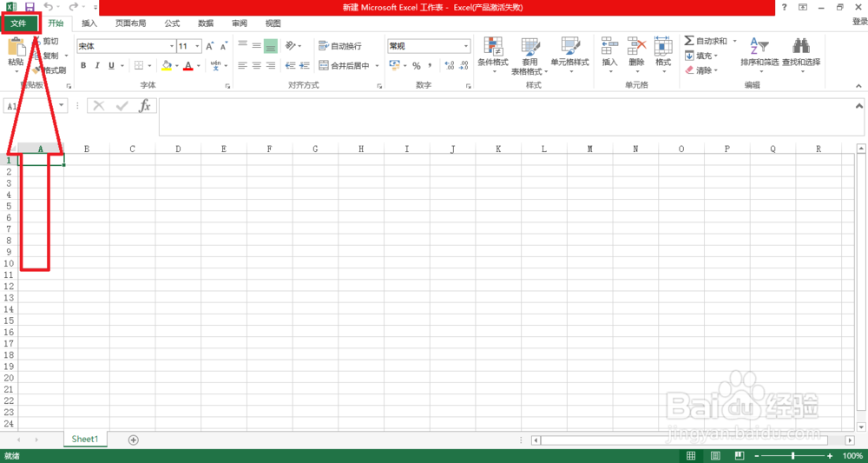
Task: Open Cell Styles (单元格样式)
Action: click(x=569, y=56)
